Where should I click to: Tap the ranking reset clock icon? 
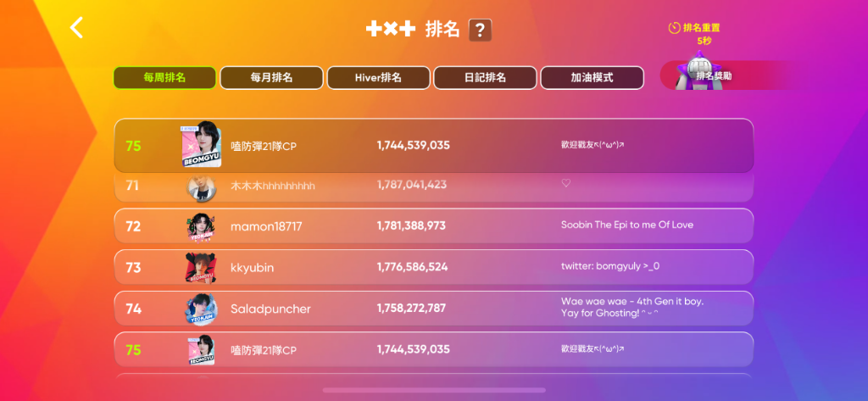coord(674,28)
